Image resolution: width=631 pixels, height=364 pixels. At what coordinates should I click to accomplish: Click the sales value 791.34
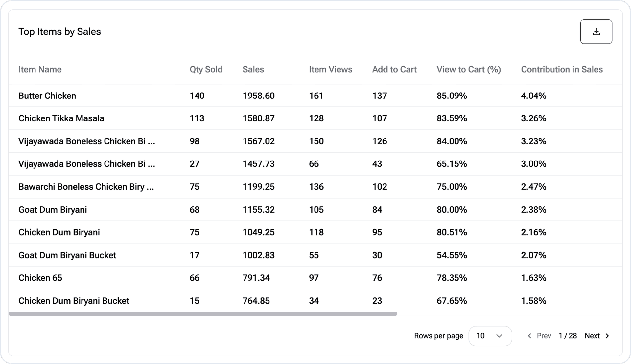point(256,278)
